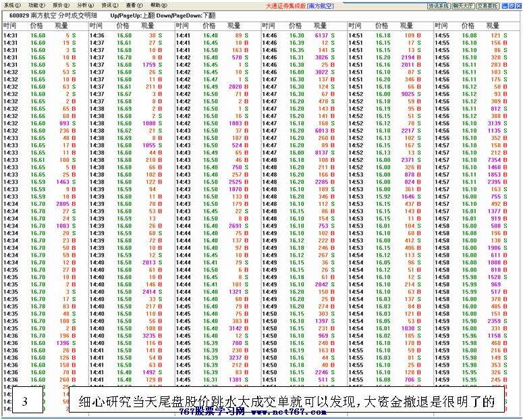
Task: Open the 报价 menu
Action: coord(59,5)
